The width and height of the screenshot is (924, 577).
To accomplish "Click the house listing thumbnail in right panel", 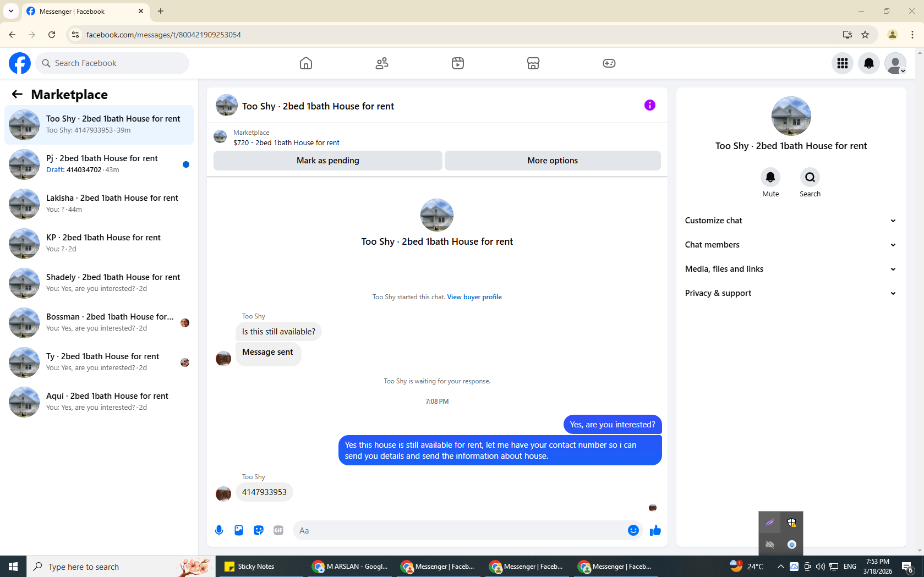I will [x=791, y=116].
